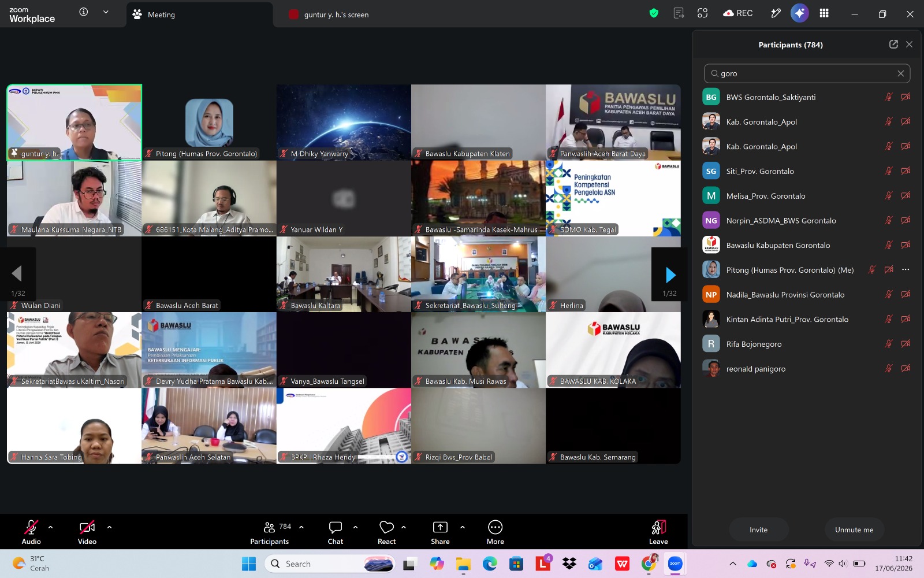Image resolution: width=924 pixels, height=578 pixels.
Task: Select guntur y. h.'s video tile
Action: 74,123
